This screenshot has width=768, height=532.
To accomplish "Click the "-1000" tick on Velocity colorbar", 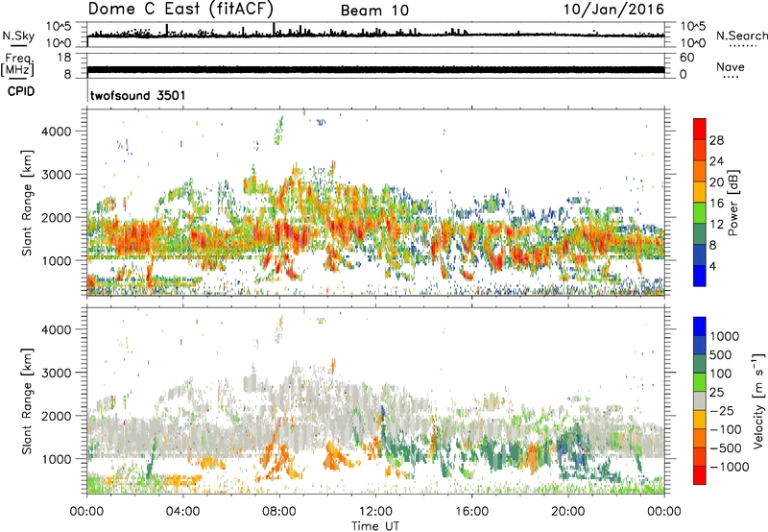I will (729, 467).
